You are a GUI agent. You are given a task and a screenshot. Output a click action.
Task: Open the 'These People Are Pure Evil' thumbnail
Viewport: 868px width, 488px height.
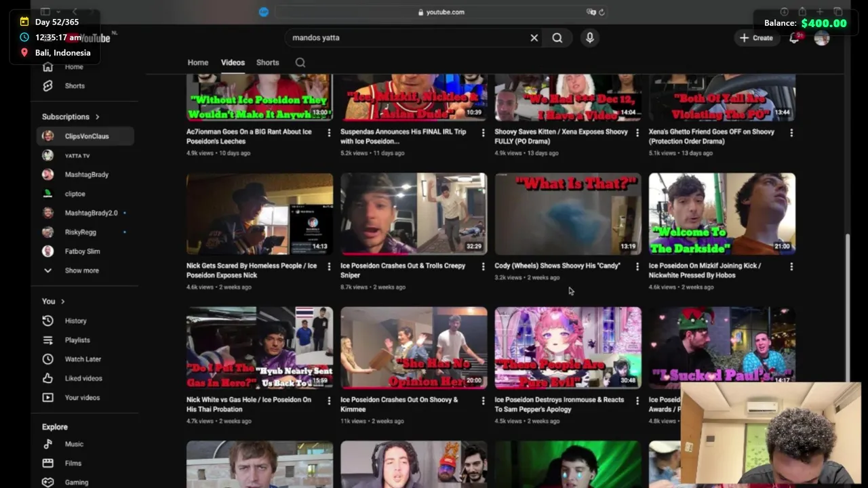click(x=568, y=348)
